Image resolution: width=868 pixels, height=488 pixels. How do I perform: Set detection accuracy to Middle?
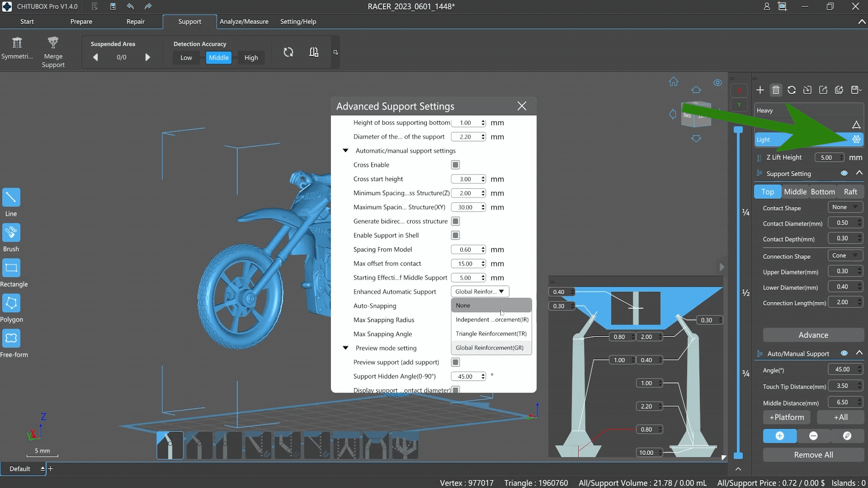[x=219, y=57]
